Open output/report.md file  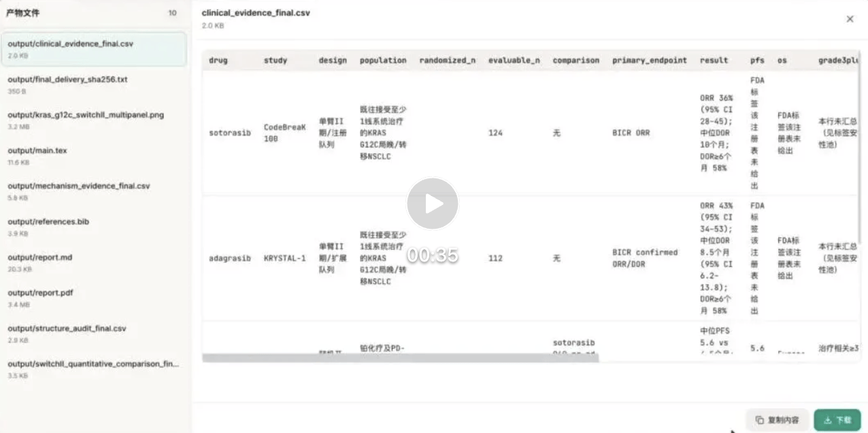pyautogui.click(x=94, y=263)
